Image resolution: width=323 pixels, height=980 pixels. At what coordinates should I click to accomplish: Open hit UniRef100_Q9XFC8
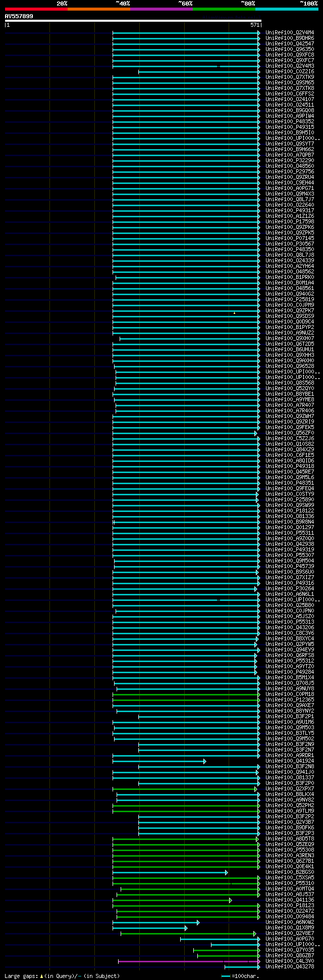[x=290, y=55]
